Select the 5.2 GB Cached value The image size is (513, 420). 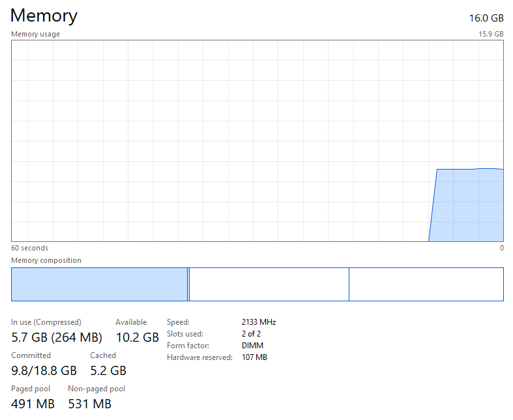(108, 370)
